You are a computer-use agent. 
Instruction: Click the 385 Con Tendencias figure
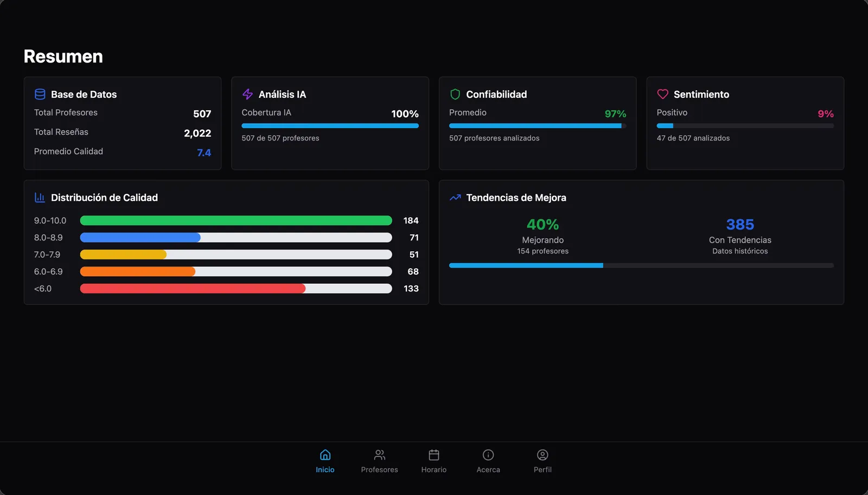pos(740,225)
